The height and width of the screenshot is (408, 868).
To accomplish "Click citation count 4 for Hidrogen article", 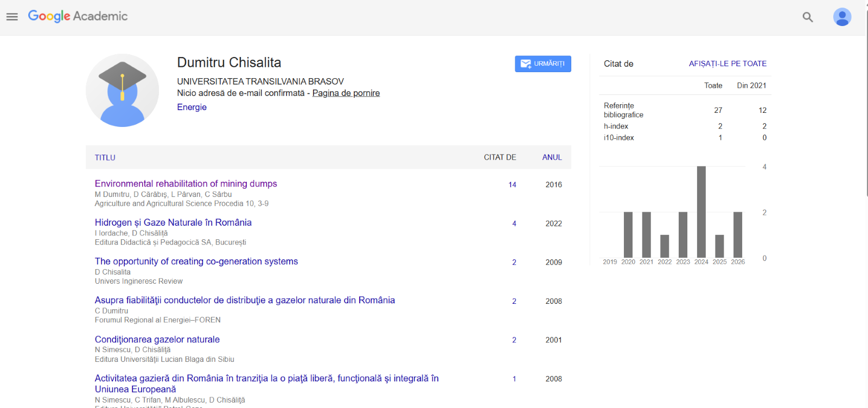I will pos(514,224).
